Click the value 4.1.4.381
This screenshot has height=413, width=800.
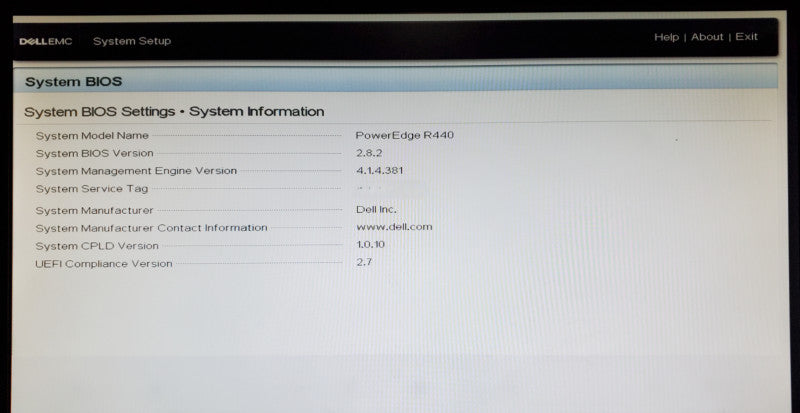click(380, 171)
